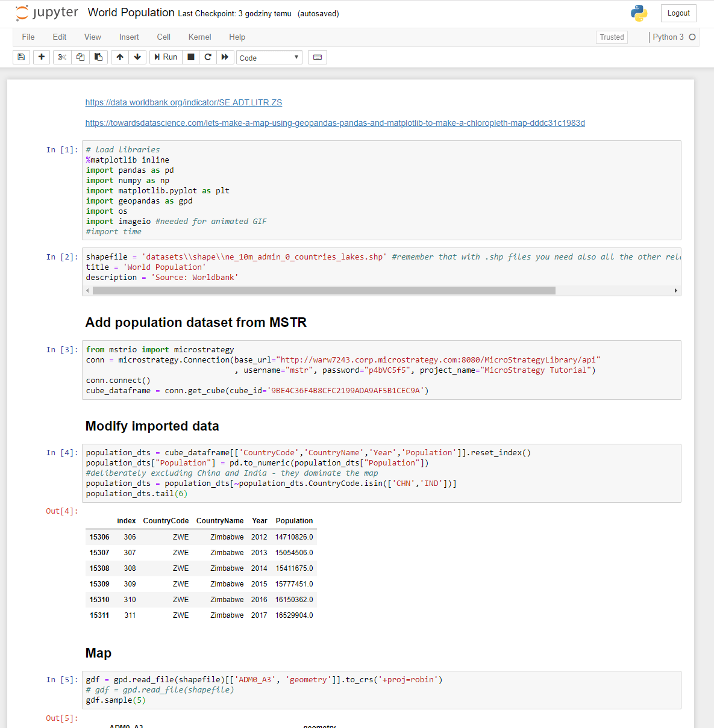
Task: Click population value 16529904.0
Action: click(294, 615)
